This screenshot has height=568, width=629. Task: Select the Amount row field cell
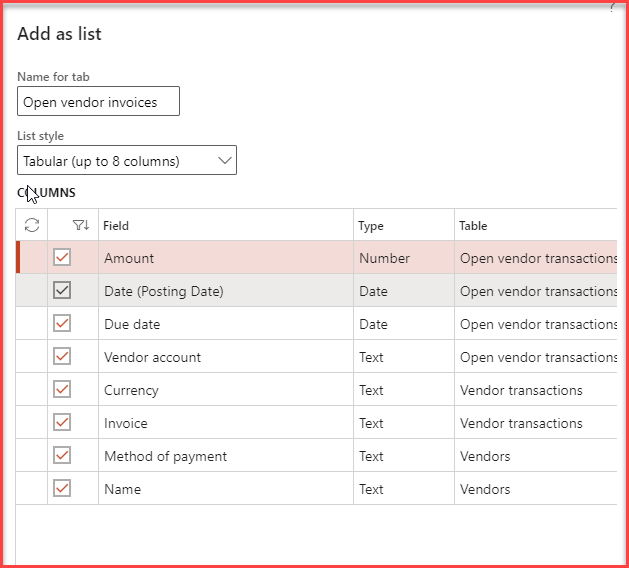(x=129, y=258)
